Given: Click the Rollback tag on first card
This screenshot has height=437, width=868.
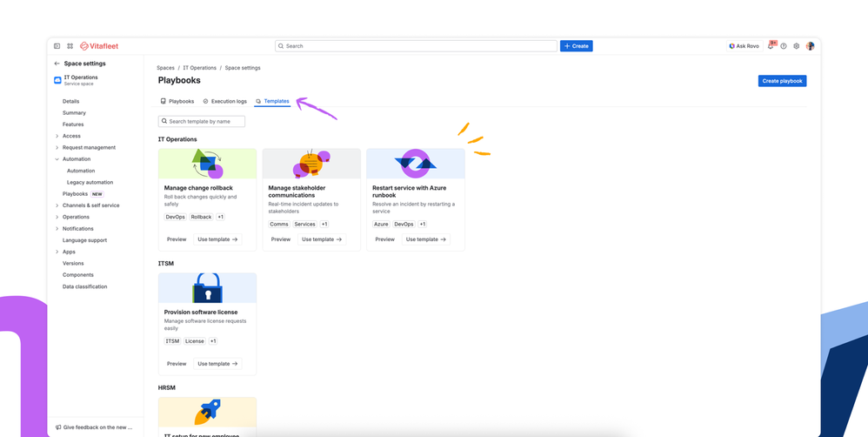Looking at the screenshot, I should pyautogui.click(x=202, y=217).
